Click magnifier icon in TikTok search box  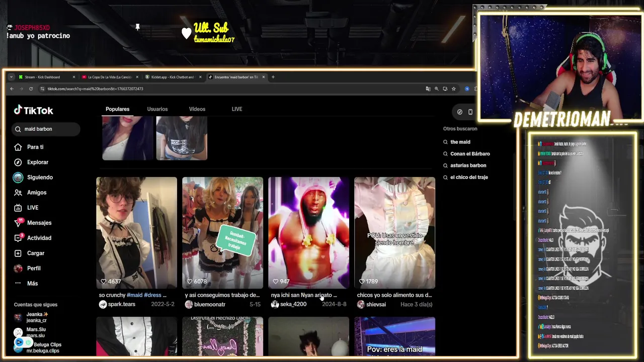pyautogui.click(x=19, y=129)
